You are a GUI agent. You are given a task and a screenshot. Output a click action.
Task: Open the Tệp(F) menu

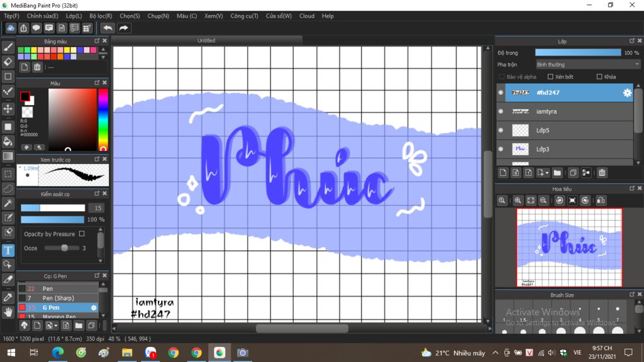coord(11,16)
